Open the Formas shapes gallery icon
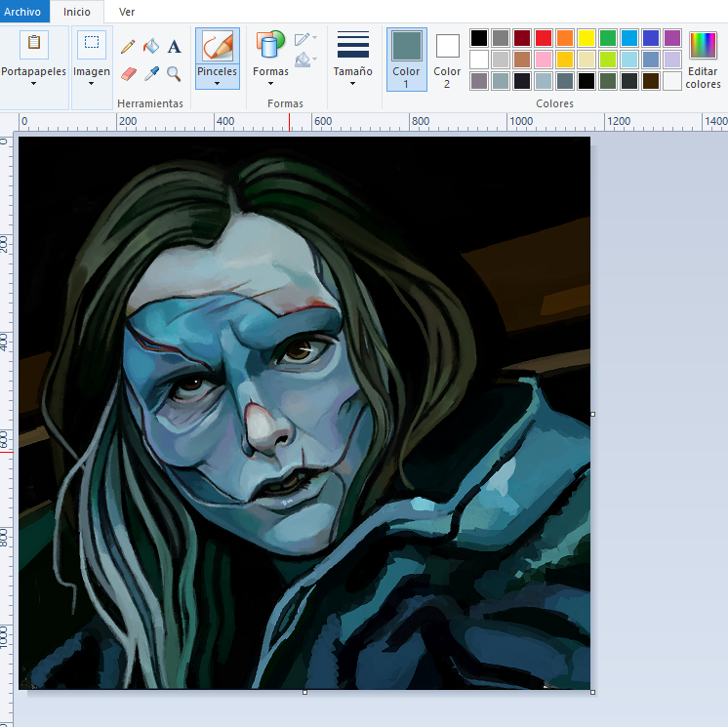The width and height of the screenshot is (728, 727). [270, 45]
